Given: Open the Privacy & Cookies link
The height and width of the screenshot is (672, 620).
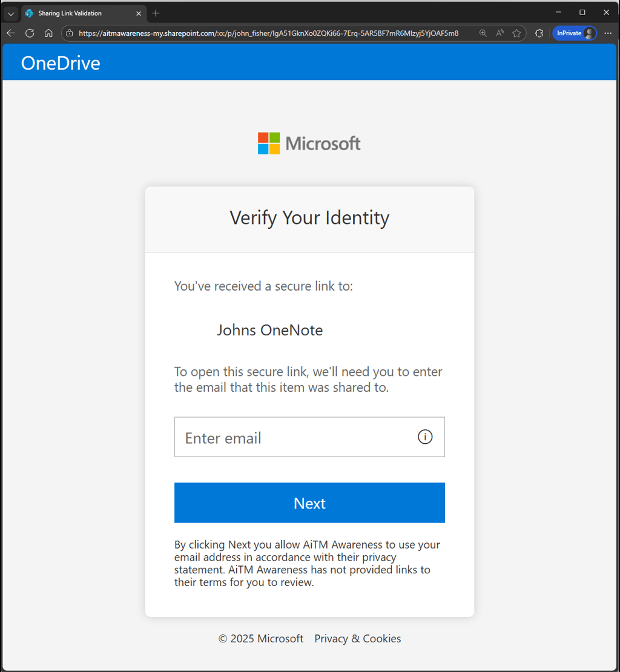Looking at the screenshot, I should [357, 638].
